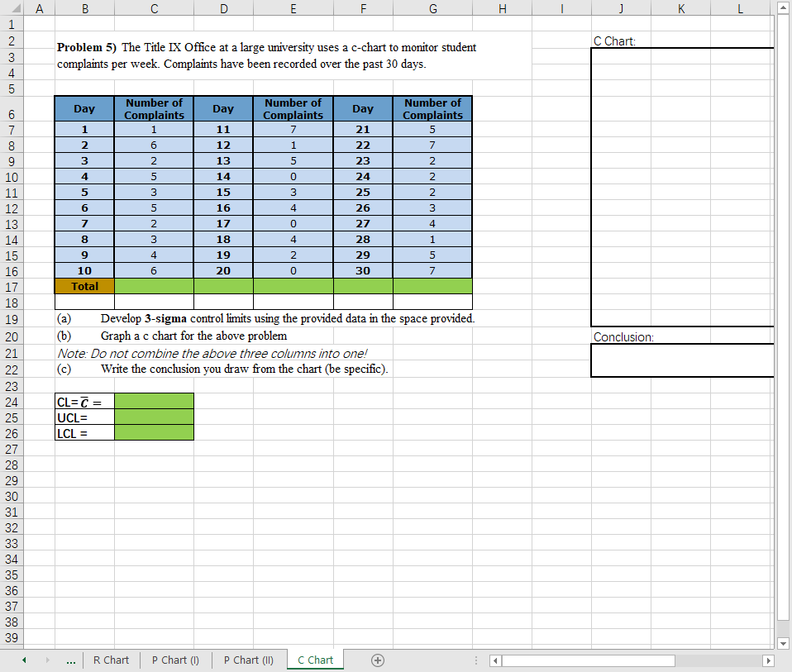Click horizontal scrollbar right arrow
Viewport: 792px width, 672px height.
pos(768,660)
